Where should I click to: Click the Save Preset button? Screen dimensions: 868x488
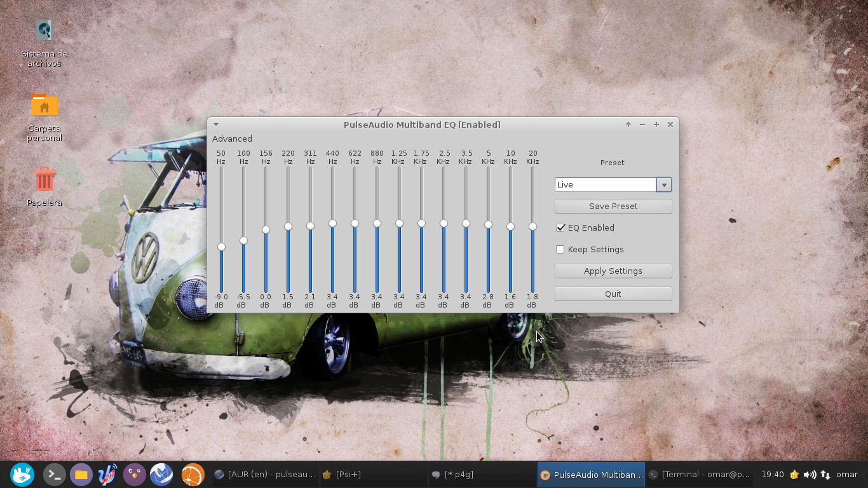point(613,207)
